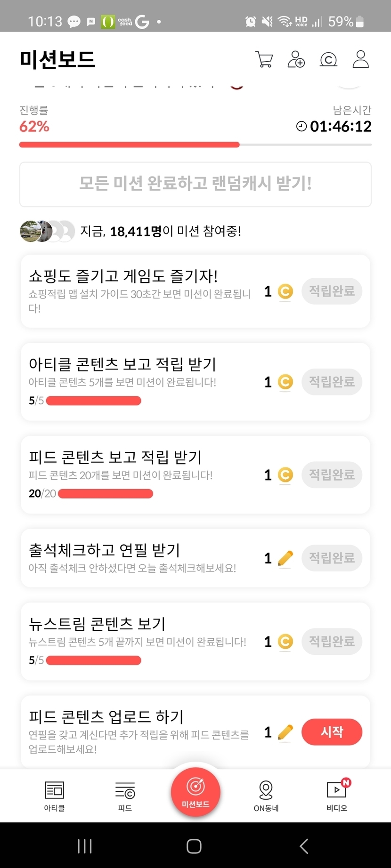Tap the remaining time clock icon
Image resolution: width=391 pixels, height=868 pixels.
pyautogui.click(x=301, y=126)
